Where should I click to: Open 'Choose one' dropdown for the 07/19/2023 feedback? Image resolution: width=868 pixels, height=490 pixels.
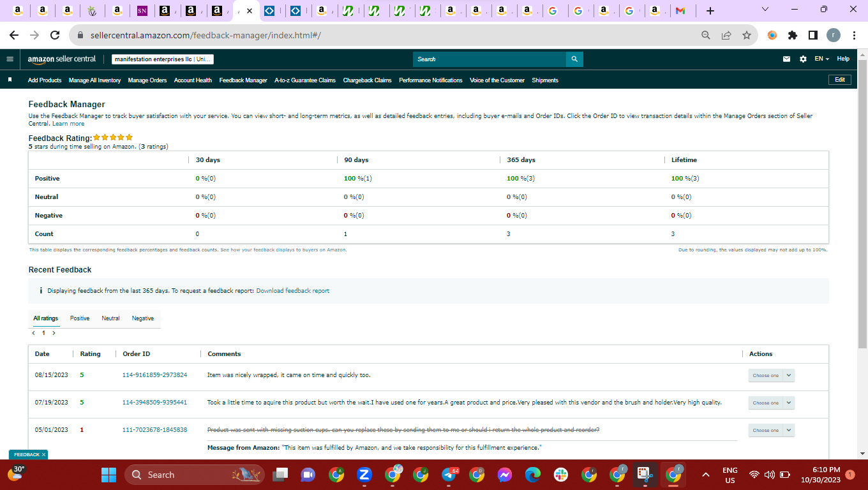tap(771, 403)
